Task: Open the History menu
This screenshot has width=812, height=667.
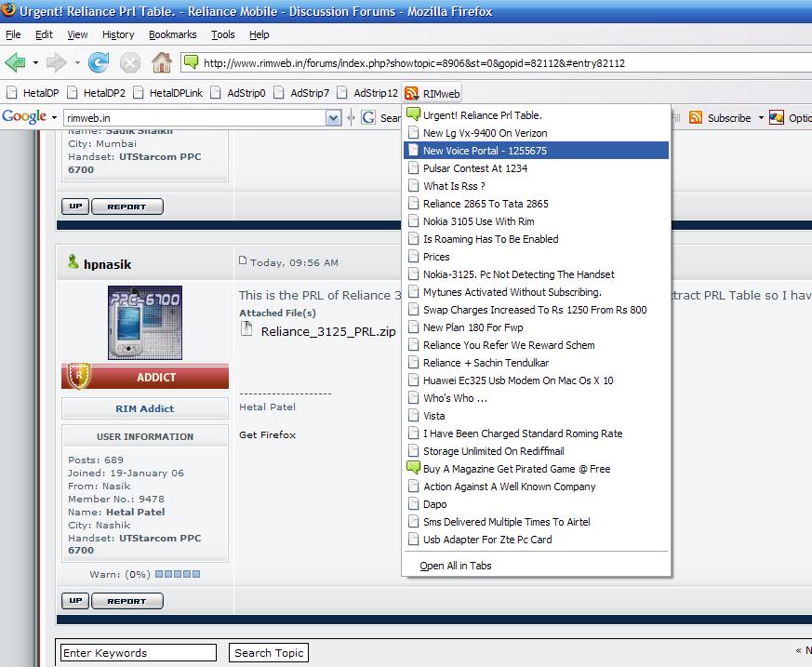Action: [118, 34]
